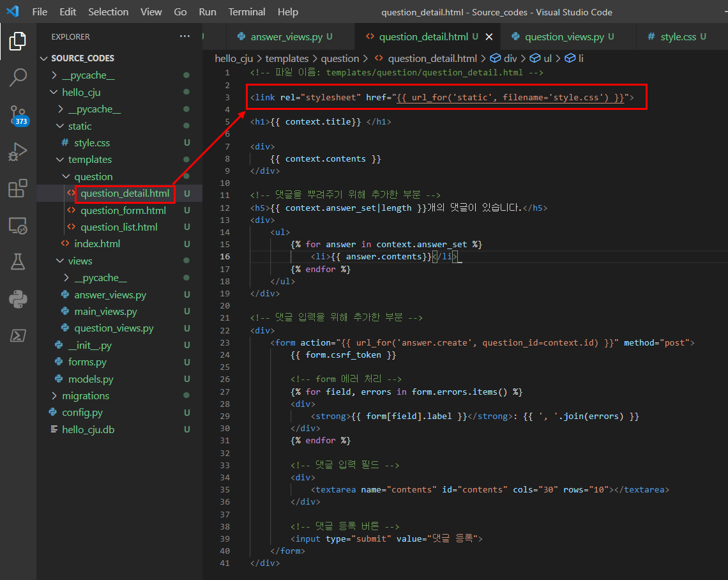Open the Go menu
The height and width of the screenshot is (580, 728).
(180, 11)
